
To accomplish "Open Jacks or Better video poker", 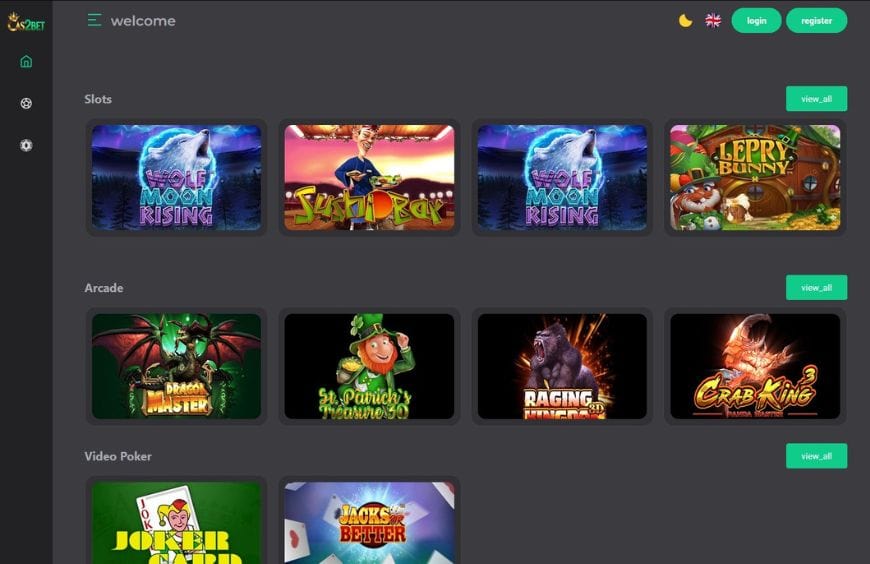I will click(370, 522).
